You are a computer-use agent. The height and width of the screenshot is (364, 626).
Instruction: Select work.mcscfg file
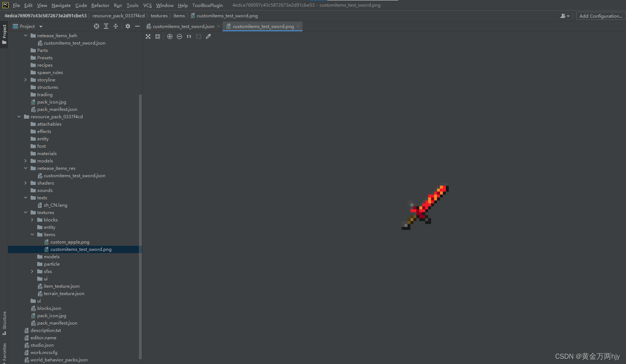43,352
